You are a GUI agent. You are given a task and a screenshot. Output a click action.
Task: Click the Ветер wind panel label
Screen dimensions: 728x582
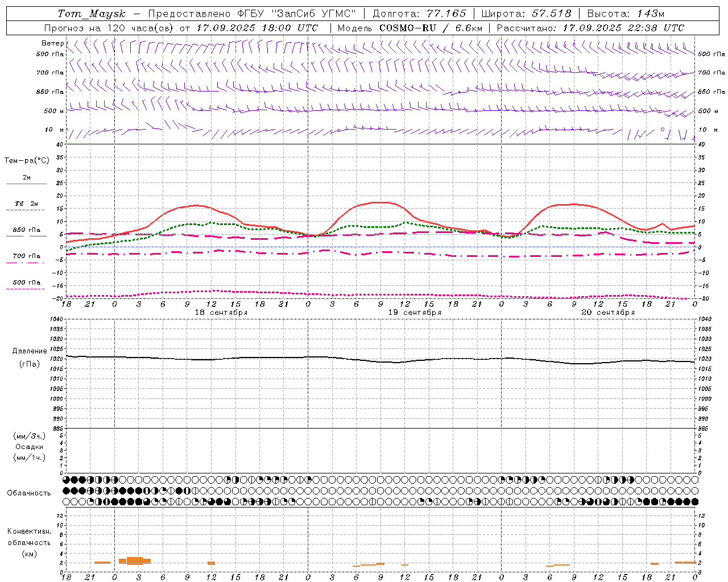coord(52,43)
